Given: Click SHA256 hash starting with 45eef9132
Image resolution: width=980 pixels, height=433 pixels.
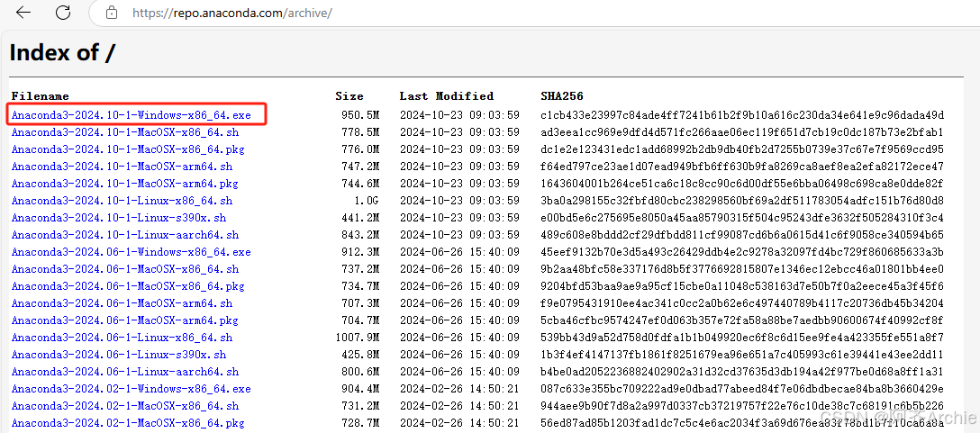Looking at the screenshot, I should coord(742,252).
